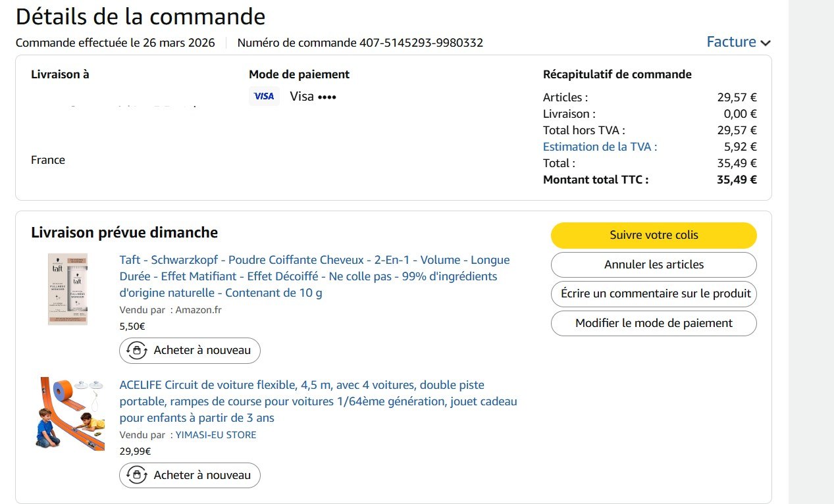The width and height of the screenshot is (834, 504).
Task: Click the "Montant total TTC" label
Action: [595, 180]
